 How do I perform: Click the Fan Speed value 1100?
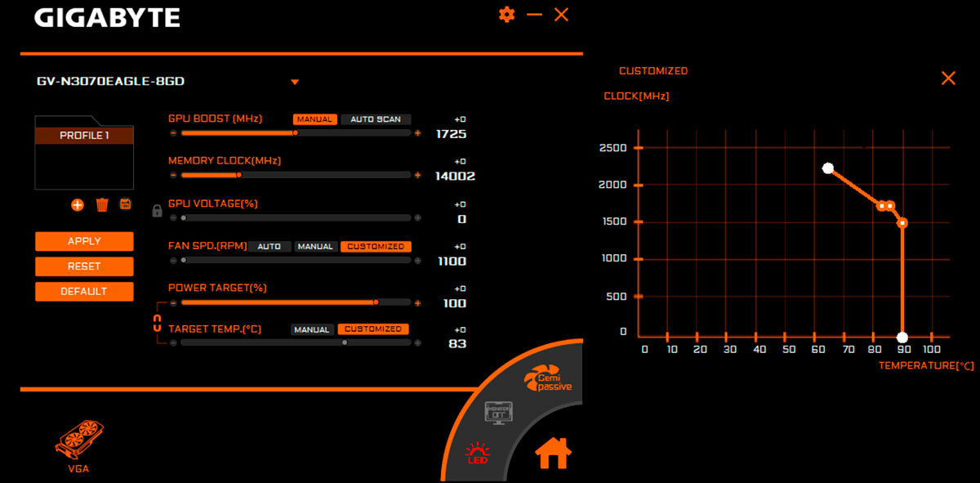452,262
